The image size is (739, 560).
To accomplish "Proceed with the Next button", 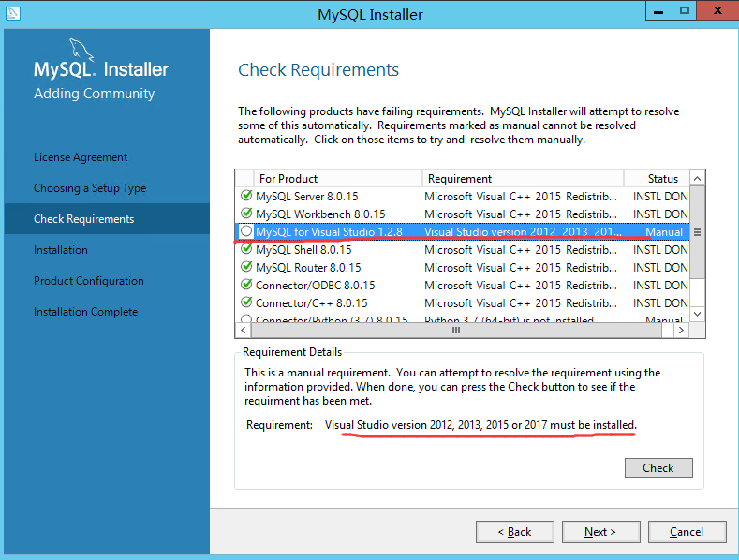I will click(601, 532).
